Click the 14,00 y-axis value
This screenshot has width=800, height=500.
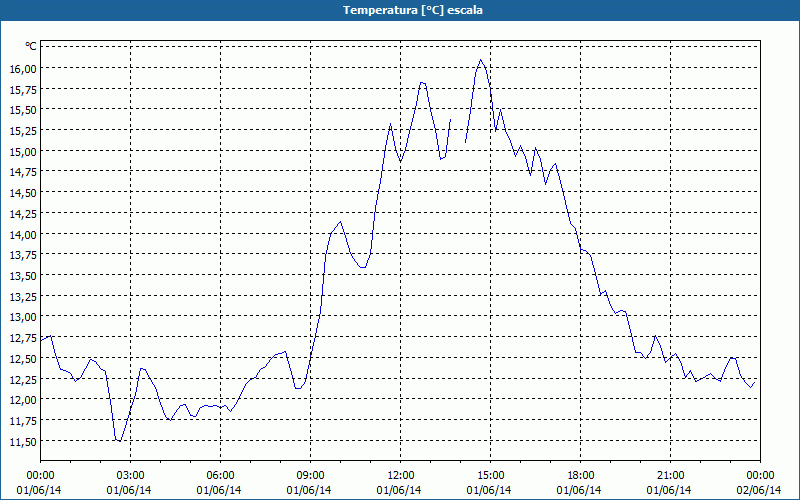(x=23, y=234)
